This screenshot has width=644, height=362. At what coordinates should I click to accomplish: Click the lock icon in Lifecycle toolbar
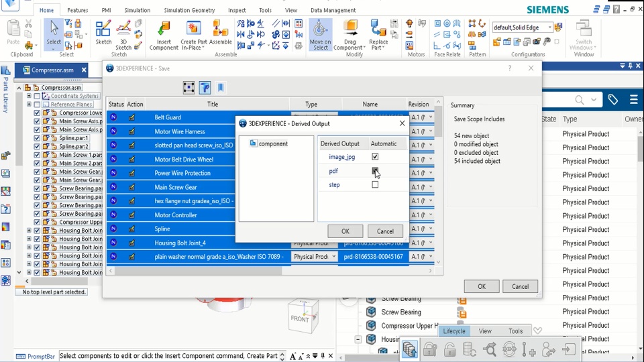point(430,350)
